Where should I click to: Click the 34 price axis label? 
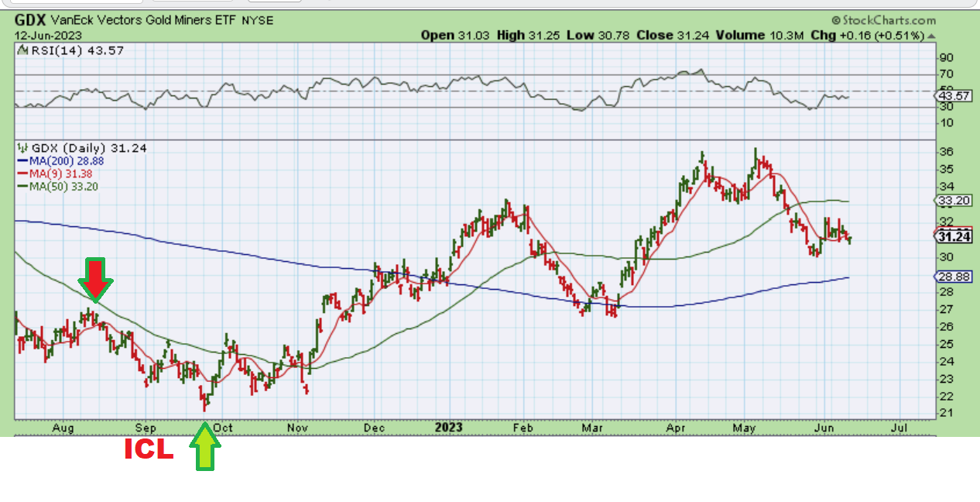click(945, 187)
